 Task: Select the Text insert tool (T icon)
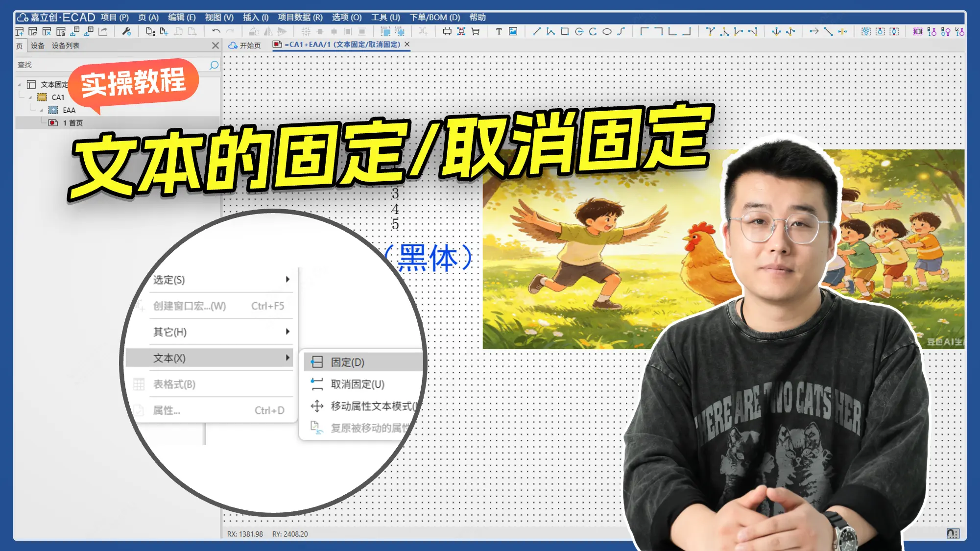(499, 32)
